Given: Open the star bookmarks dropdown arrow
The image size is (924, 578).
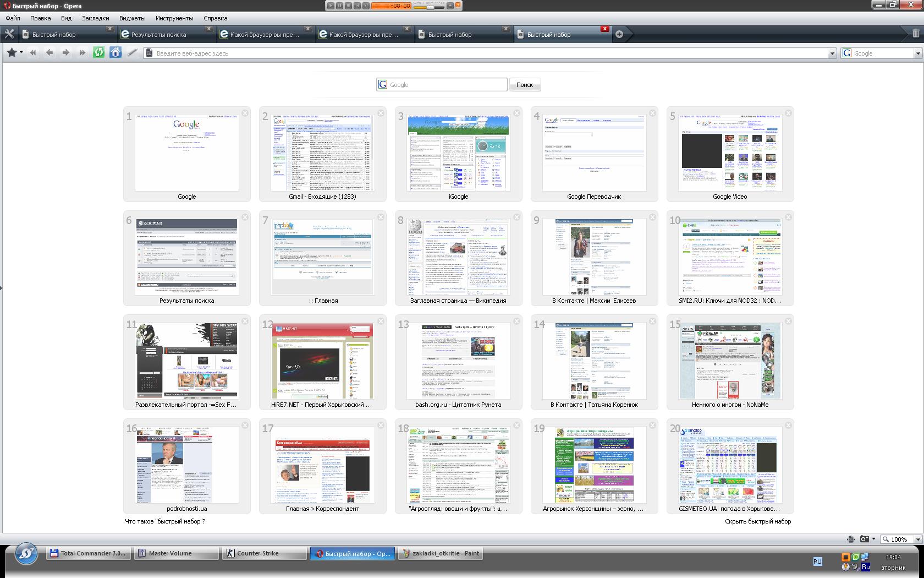Looking at the screenshot, I should [x=21, y=53].
